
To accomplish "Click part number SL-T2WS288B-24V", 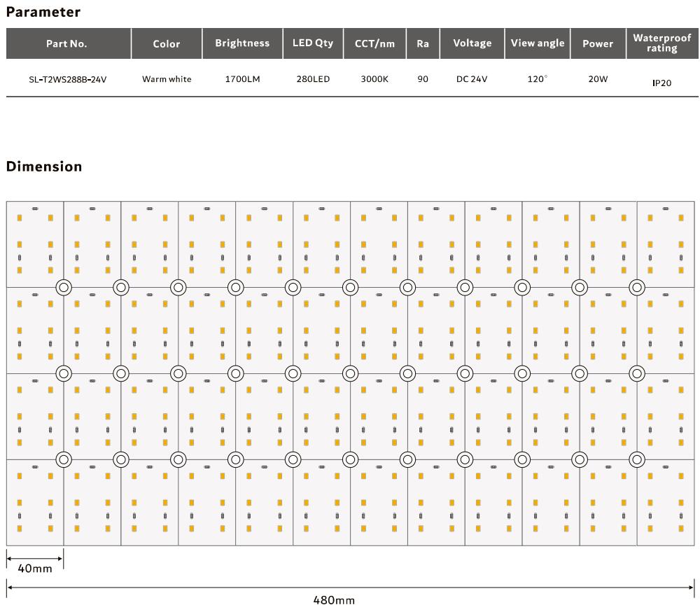I will 67,80.
